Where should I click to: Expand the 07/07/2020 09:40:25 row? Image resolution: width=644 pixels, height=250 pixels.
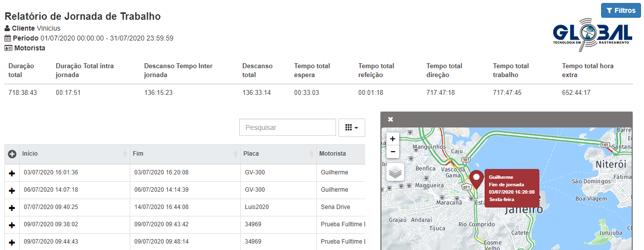point(12,208)
